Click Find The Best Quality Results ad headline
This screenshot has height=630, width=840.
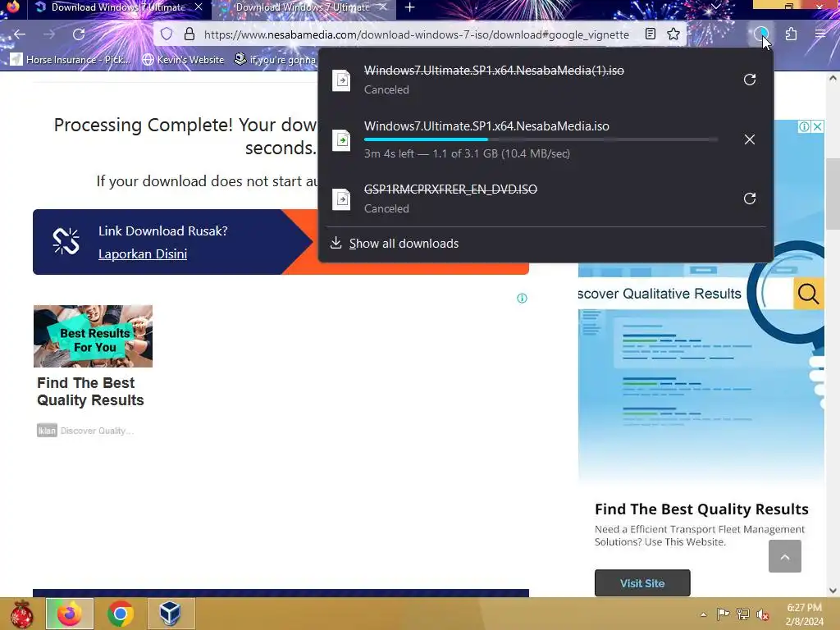pyautogui.click(x=90, y=391)
